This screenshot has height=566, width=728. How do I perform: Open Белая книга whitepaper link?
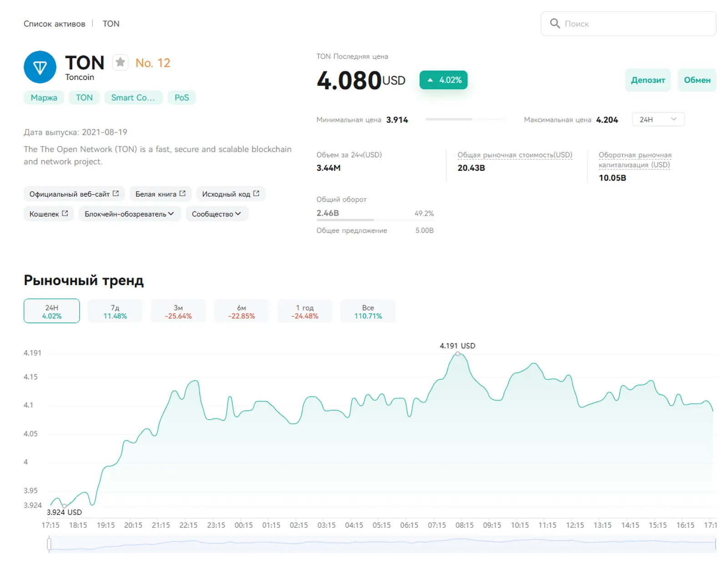(161, 194)
